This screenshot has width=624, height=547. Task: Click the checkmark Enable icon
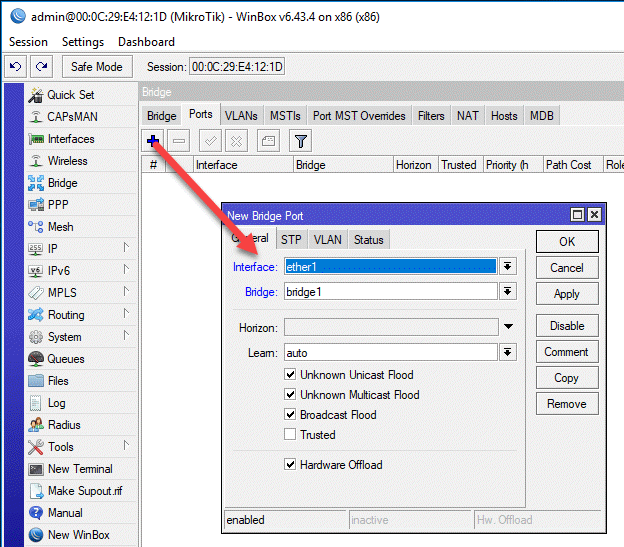tap(210, 140)
